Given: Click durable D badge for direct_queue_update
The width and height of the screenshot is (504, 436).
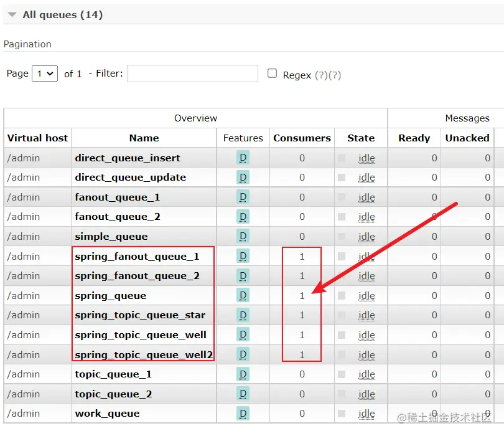Looking at the screenshot, I should point(243,178).
